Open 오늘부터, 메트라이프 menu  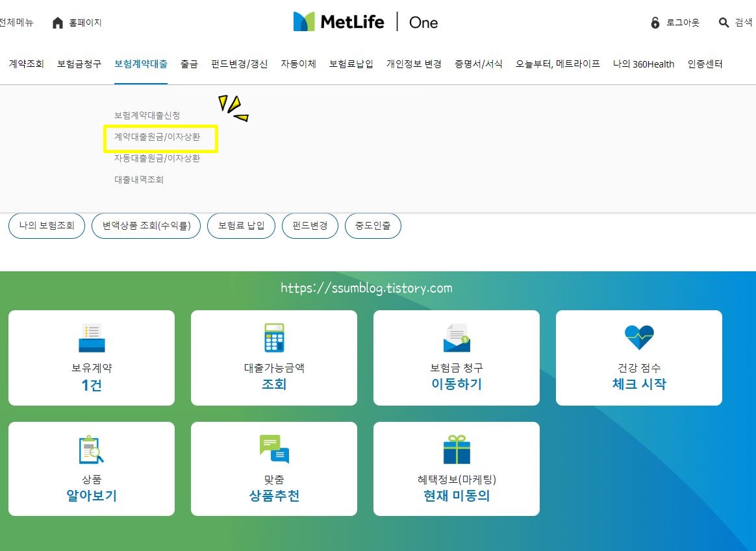(x=557, y=64)
